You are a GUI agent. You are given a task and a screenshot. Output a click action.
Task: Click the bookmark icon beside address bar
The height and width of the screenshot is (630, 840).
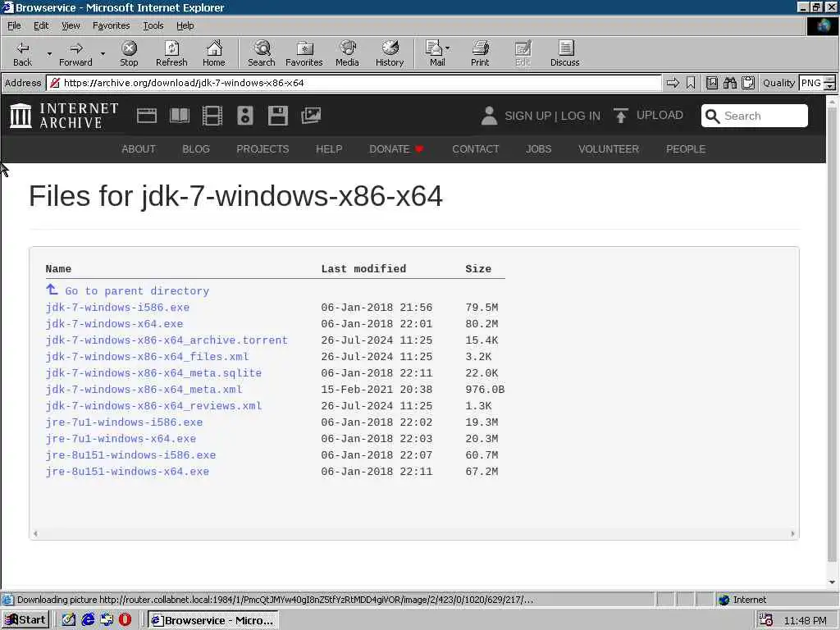point(691,83)
